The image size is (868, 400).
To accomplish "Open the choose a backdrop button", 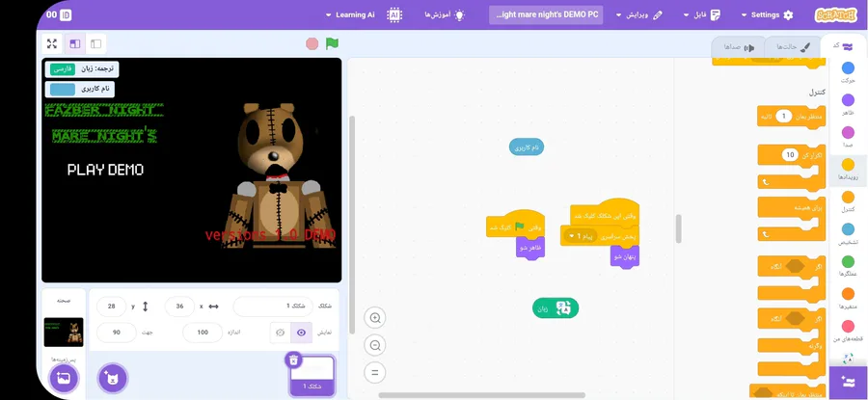I will pos(64,379).
